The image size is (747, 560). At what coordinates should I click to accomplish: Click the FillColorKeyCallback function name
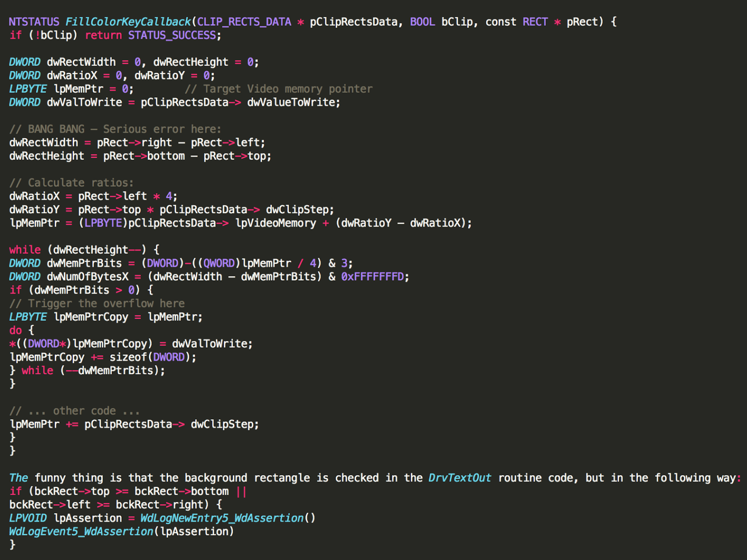(x=128, y=22)
